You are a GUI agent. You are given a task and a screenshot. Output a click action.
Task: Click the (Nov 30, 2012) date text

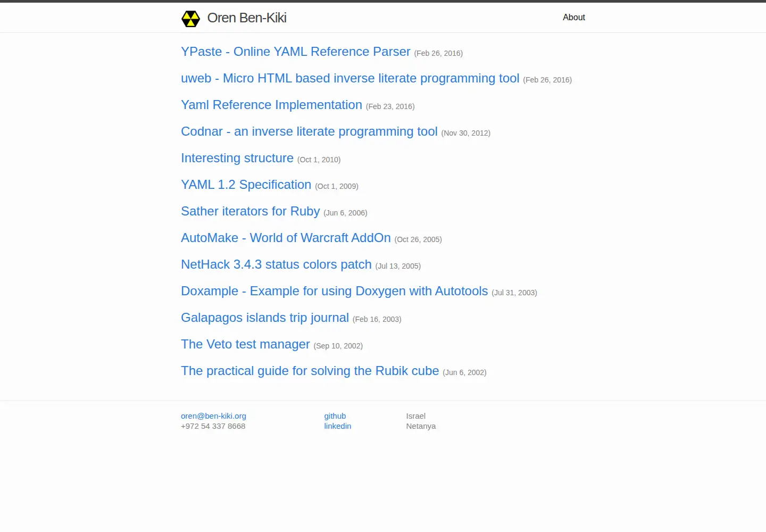466,133
